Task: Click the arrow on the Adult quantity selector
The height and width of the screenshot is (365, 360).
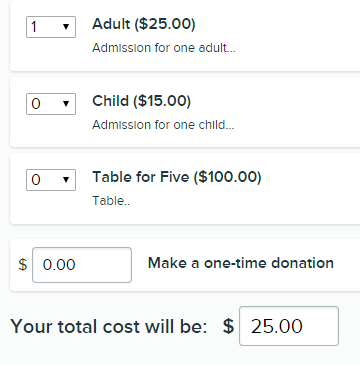Action: 66,27
